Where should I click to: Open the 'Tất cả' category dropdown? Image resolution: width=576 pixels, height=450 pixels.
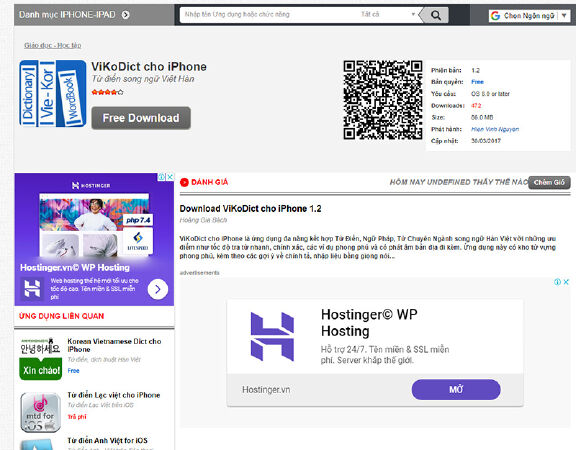[x=387, y=14]
